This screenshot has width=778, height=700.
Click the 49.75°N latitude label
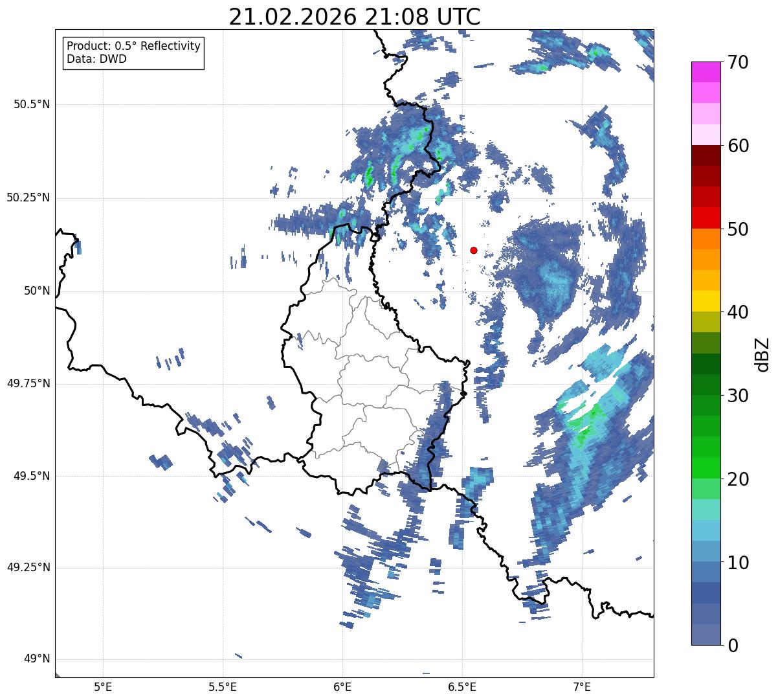tap(28, 383)
